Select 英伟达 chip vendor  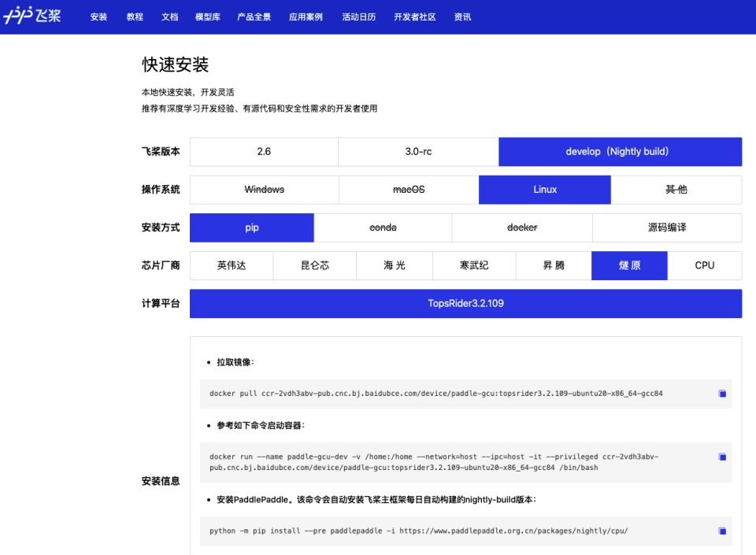(232, 265)
